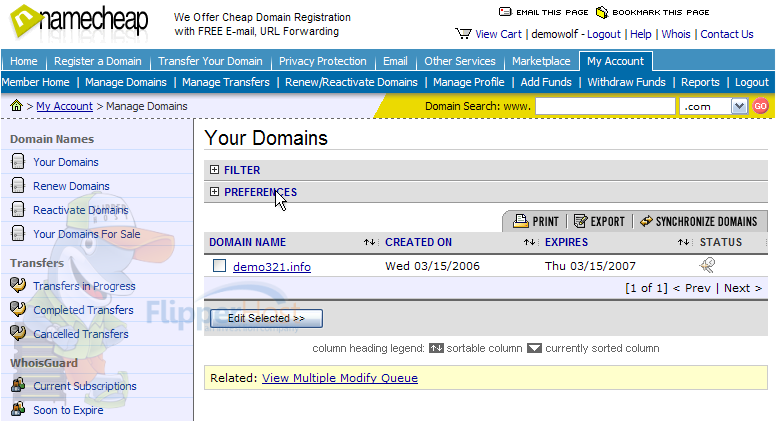Click the home icon in breadcrumb
Screen dimensions: 776x422
(16, 105)
